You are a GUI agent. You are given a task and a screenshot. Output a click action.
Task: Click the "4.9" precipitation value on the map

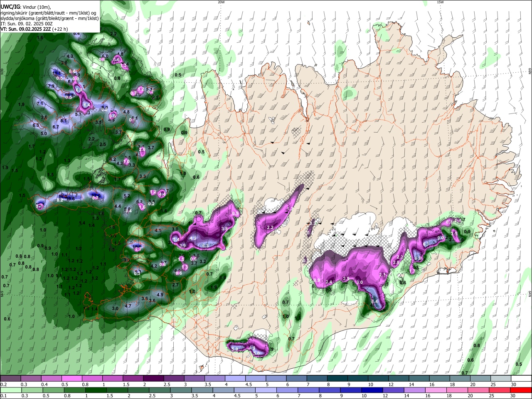click(x=160, y=294)
